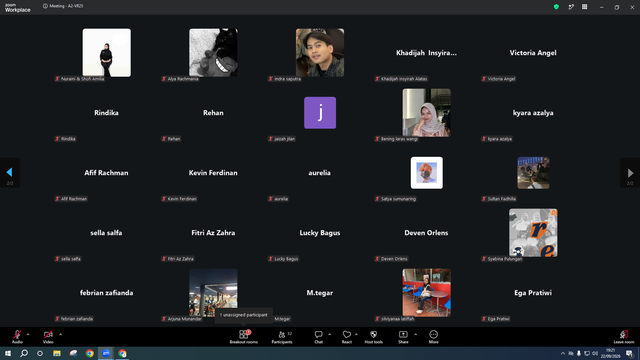Select silviyanaa latiffah's video tile
Image resolution: width=640 pixels, height=360 pixels.
click(427, 293)
